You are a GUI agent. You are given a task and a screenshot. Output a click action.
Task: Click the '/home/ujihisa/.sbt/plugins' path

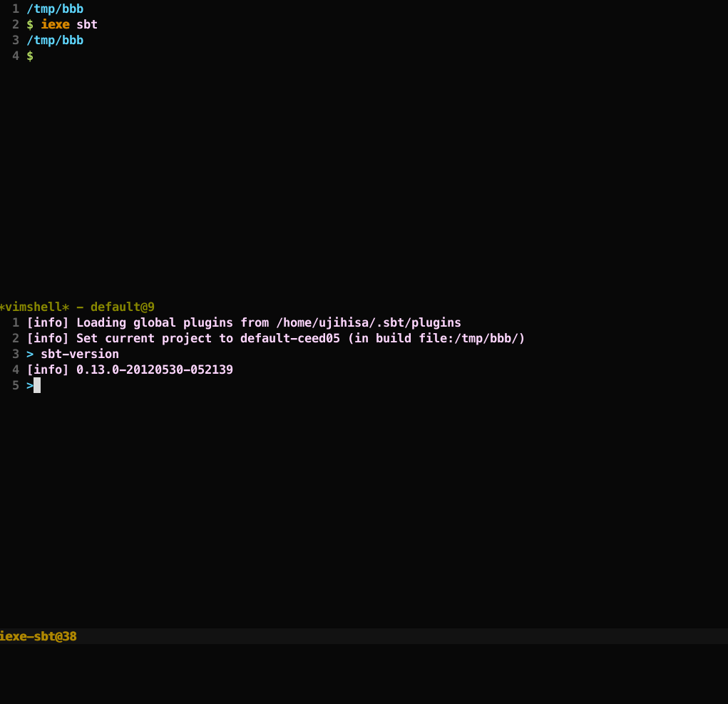pos(369,322)
